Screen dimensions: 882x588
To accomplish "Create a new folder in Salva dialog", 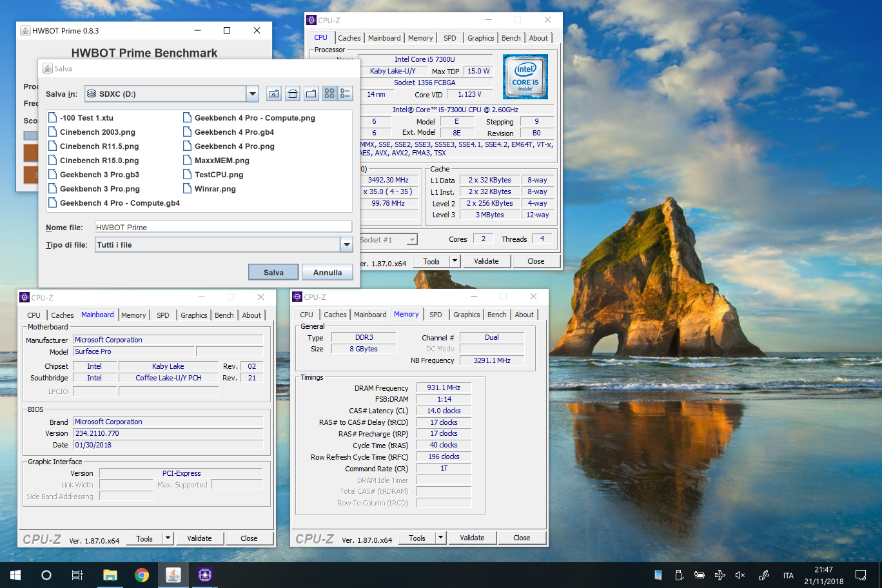I will [311, 93].
